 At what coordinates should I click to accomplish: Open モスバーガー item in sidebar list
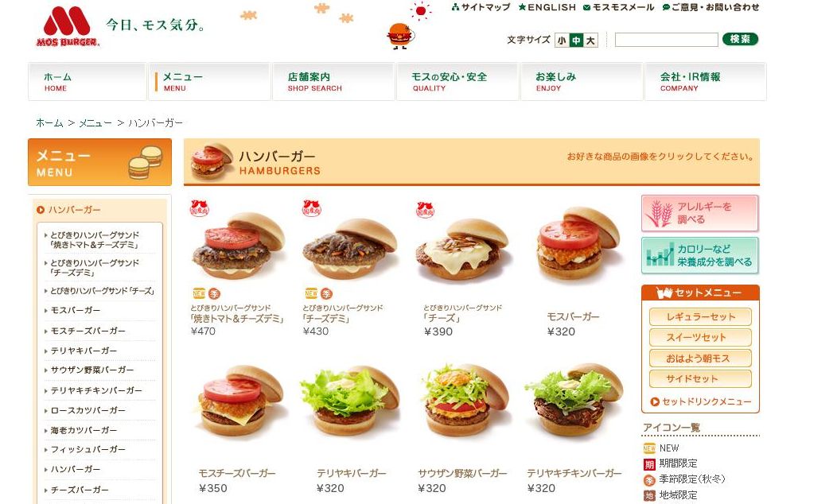pos(76,310)
